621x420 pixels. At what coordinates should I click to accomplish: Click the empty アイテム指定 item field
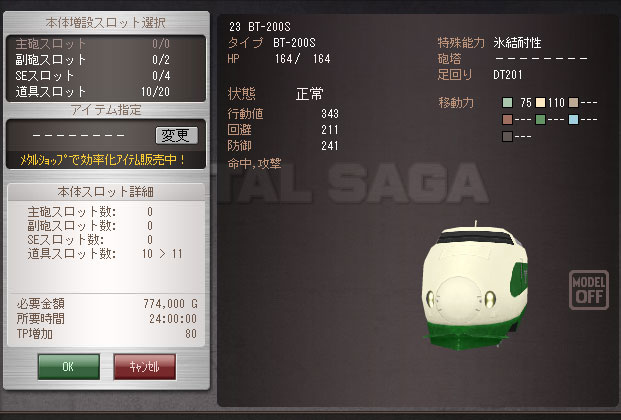coord(78,136)
